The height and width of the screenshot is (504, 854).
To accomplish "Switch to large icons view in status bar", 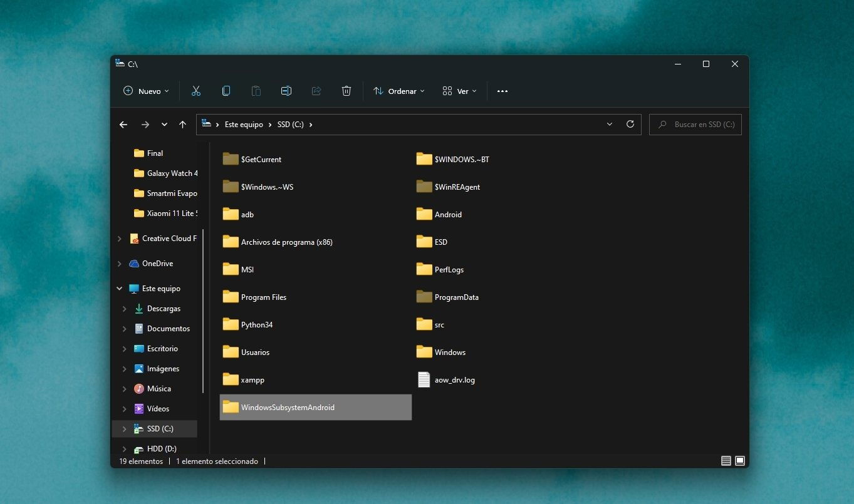I will [x=740, y=461].
